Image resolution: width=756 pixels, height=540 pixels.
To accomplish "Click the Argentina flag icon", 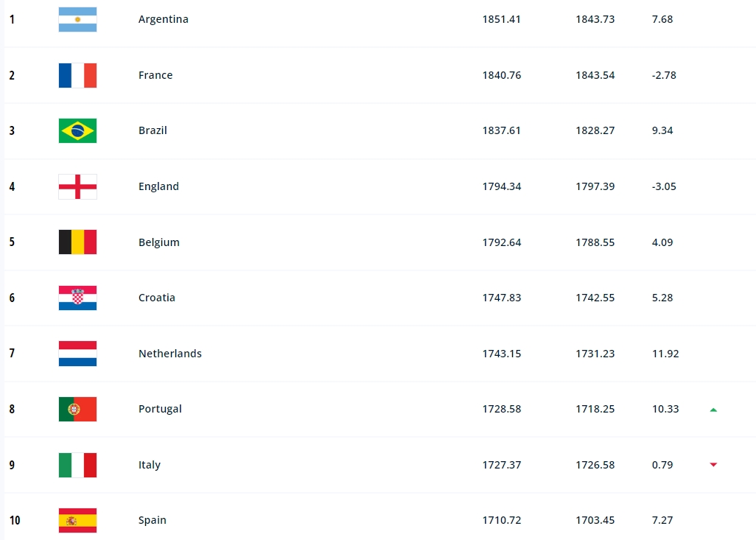I will point(77,19).
